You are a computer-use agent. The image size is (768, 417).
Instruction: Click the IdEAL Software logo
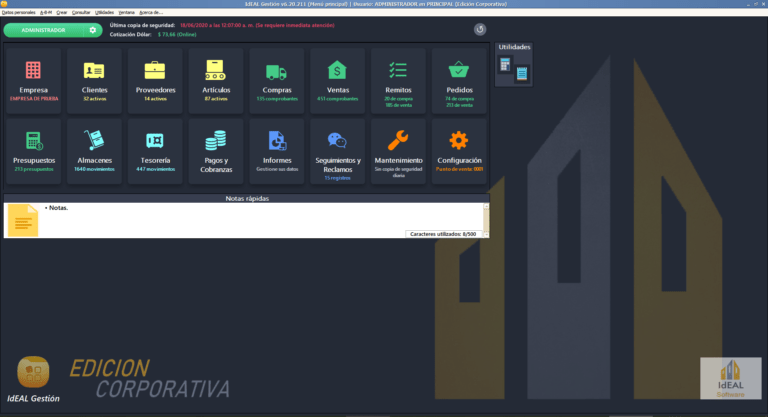point(730,378)
